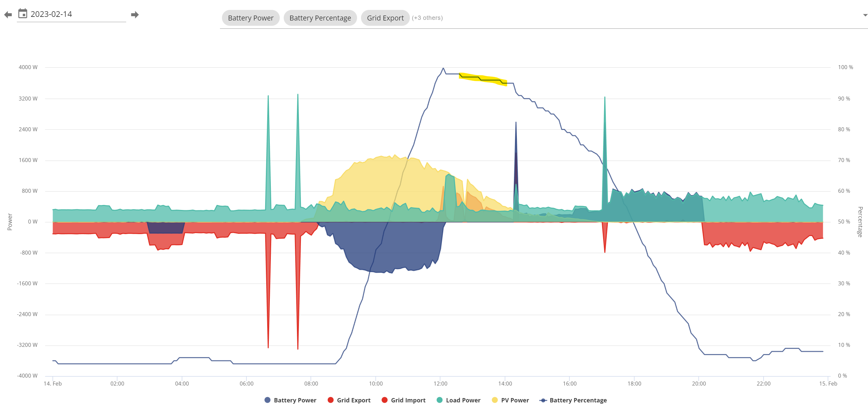Click the yellow PV Power legend dot
The image size is (868, 409).
coord(495,400)
